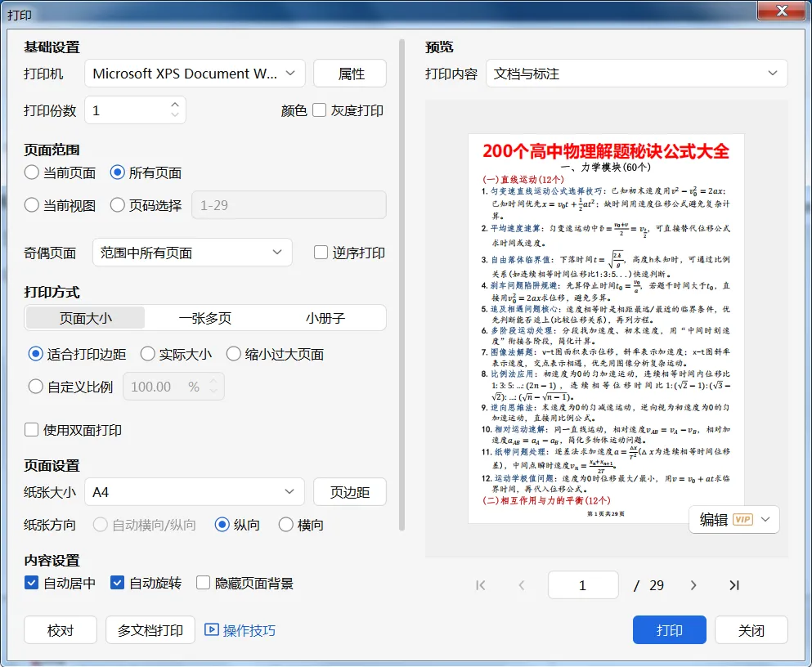The image size is (812, 667).
Task: Enable the 灰度打印 checkbox
Action: pyautogui.click(x=320, y=110)
